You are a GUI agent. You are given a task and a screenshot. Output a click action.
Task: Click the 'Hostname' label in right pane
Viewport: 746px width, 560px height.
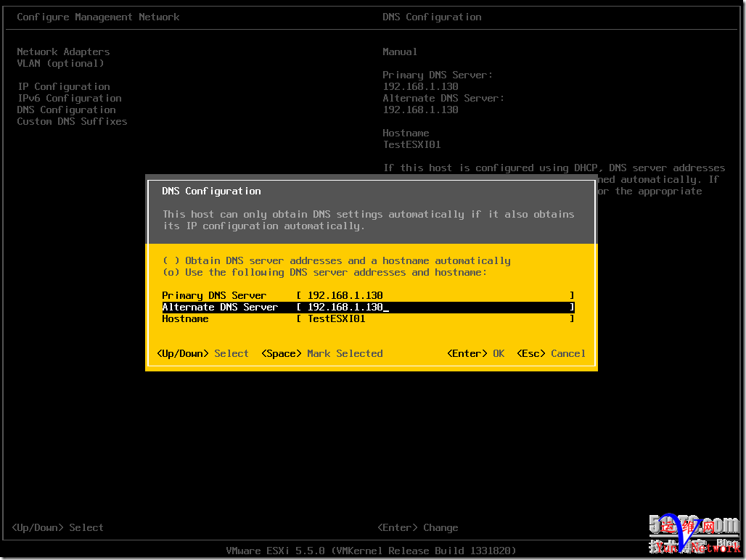[x=406, y=133]
